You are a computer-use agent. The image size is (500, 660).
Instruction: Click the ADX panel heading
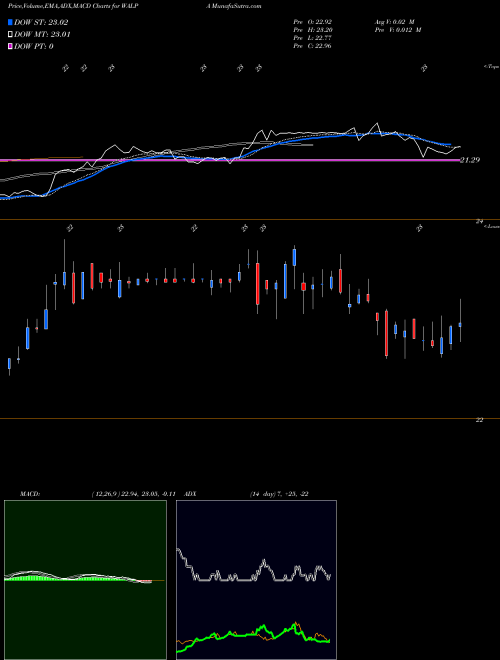(190, 493)
